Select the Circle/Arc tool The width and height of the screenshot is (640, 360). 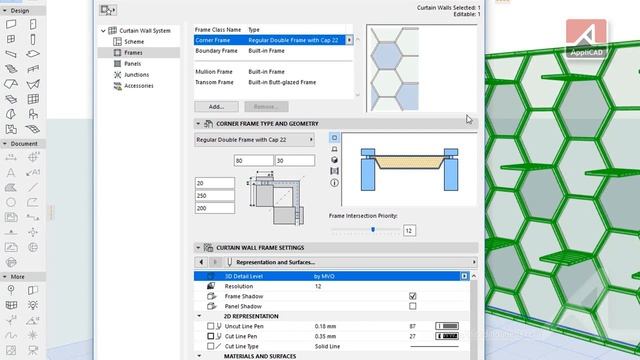pos(11,202)
